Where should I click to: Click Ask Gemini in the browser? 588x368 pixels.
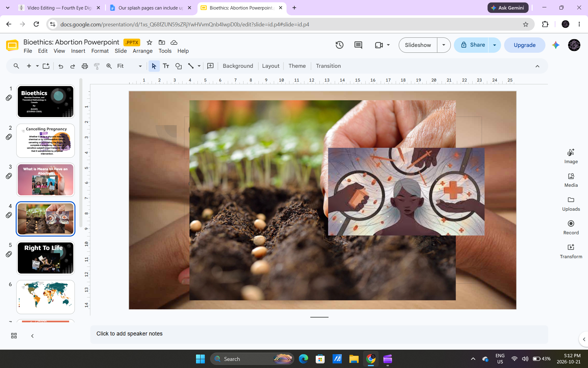pos(508,8)
